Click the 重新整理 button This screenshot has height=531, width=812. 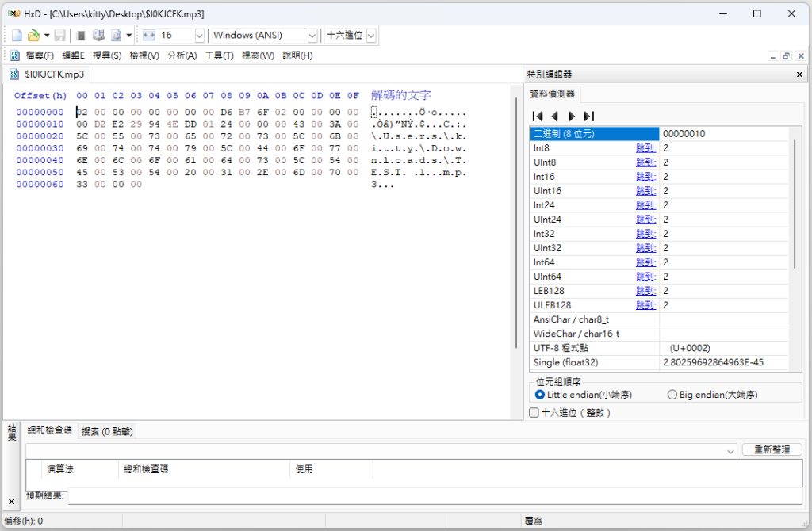pyautogui.click(x=772, y=449)
